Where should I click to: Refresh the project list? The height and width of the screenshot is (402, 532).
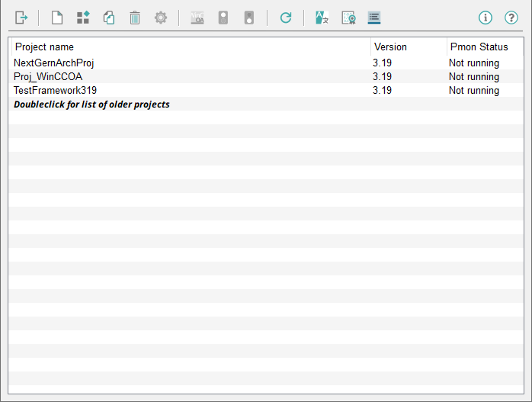pyautogui.click(x=286, y=18)
